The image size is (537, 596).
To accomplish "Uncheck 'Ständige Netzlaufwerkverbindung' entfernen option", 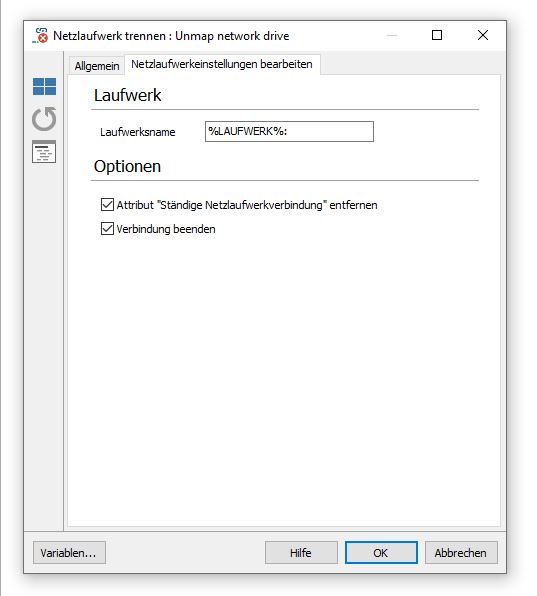I will coord(107,204).
